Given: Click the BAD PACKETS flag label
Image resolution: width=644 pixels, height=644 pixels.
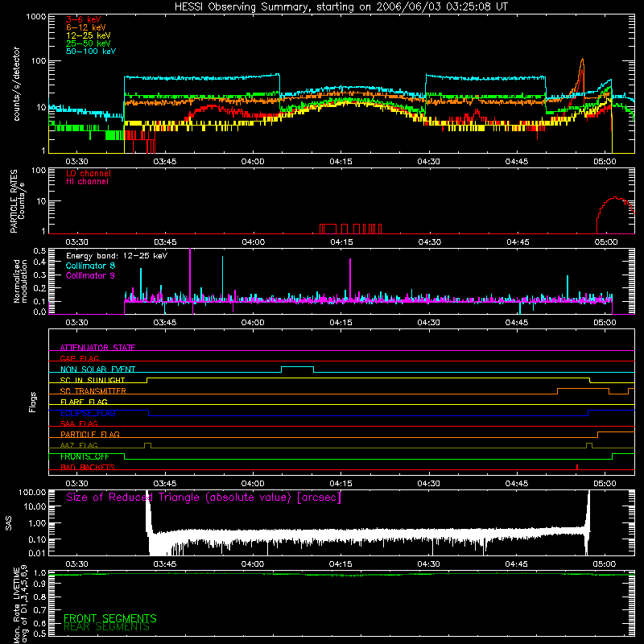Looking at the screenshot, I should (88, 467).
